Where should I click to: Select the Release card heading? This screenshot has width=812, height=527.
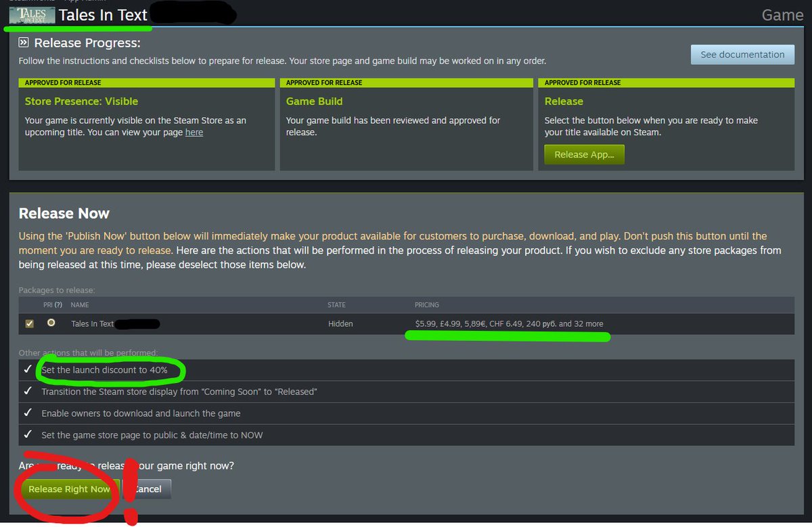click(564, 101)
